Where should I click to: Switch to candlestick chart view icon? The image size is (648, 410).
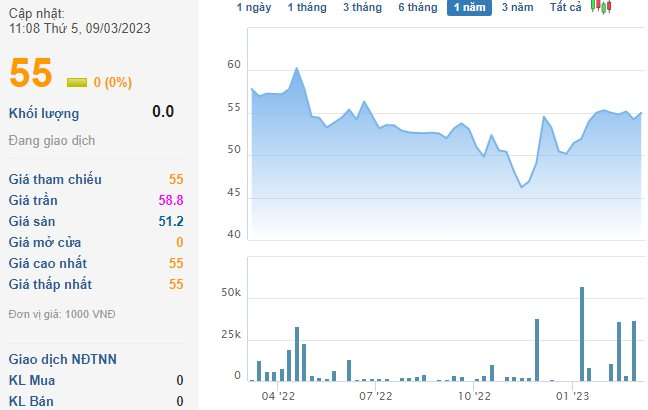pos(601,7)
